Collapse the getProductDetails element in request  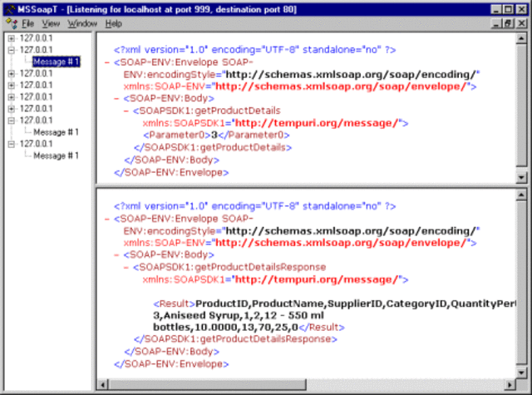126,111
